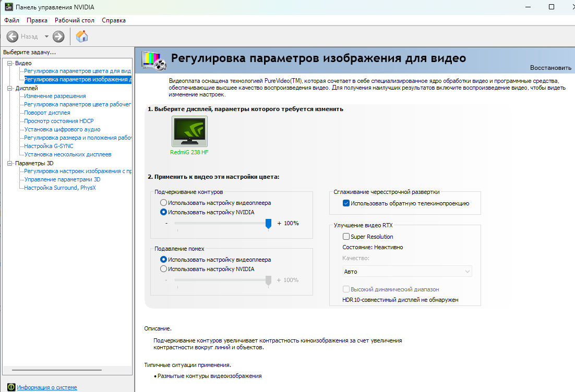
Task: Click minus sign of edge enhancement slider
Action: point(166,223)
